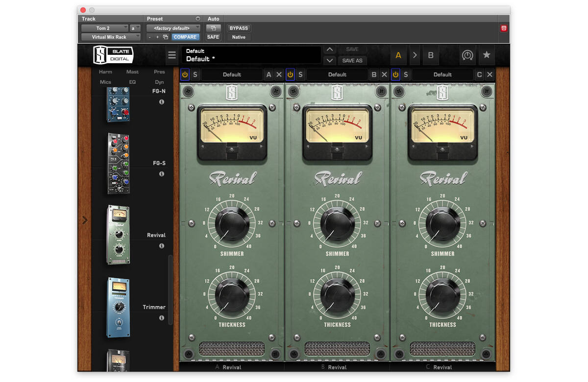Click the Thickness knob in slot B
Viewport: 588px width, 382px height.
pos(338,295)
